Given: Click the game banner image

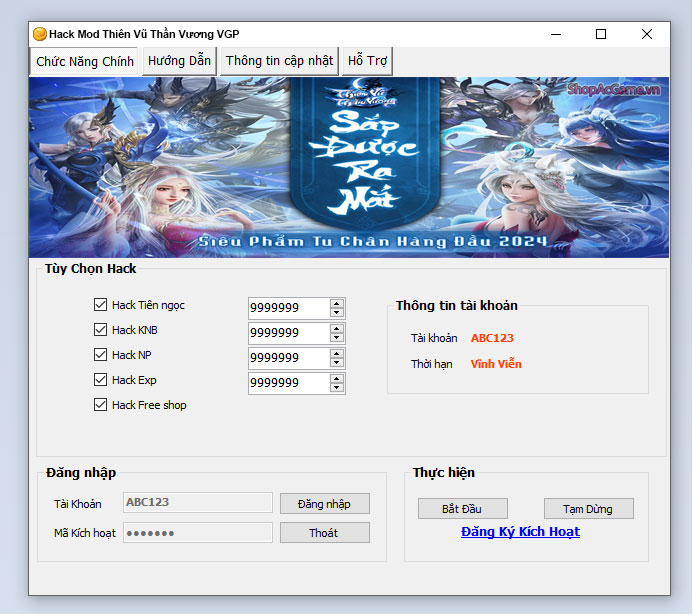Looking at the screenshot, I should point(349,167).
